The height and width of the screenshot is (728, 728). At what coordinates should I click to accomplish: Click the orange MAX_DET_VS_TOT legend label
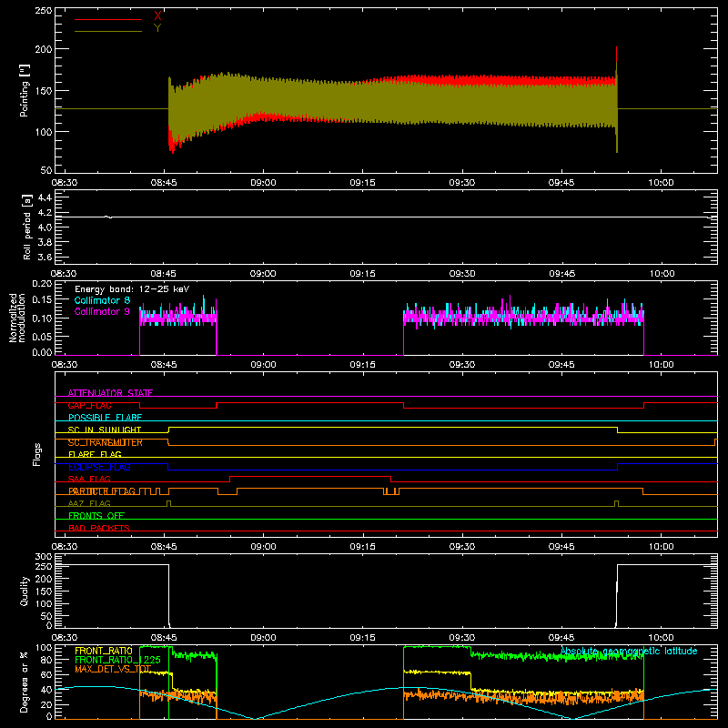(113, 669)
